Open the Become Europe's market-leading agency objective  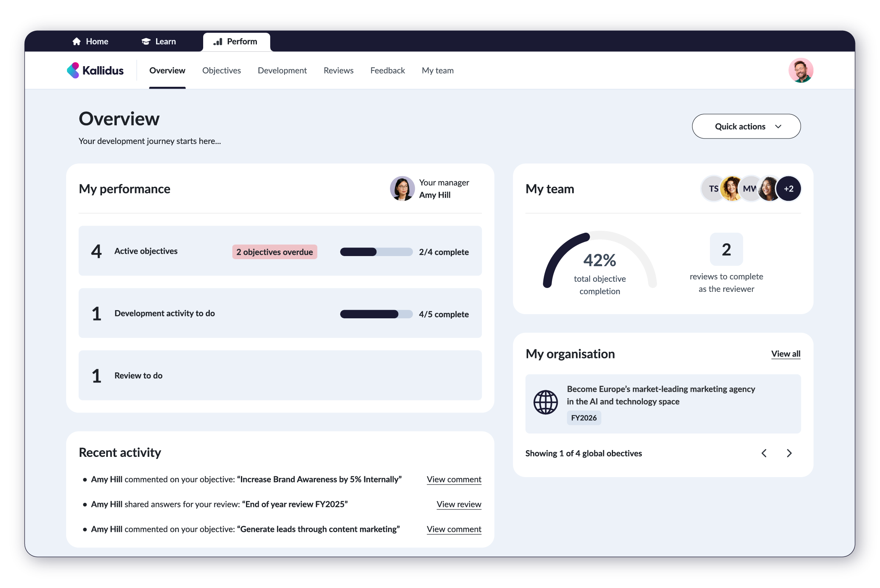pos(663,404)
